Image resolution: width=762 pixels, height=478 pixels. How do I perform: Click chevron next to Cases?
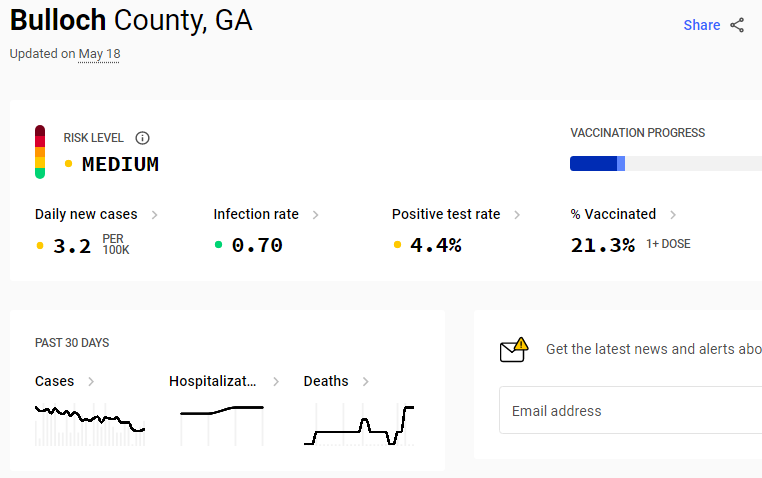91,382
